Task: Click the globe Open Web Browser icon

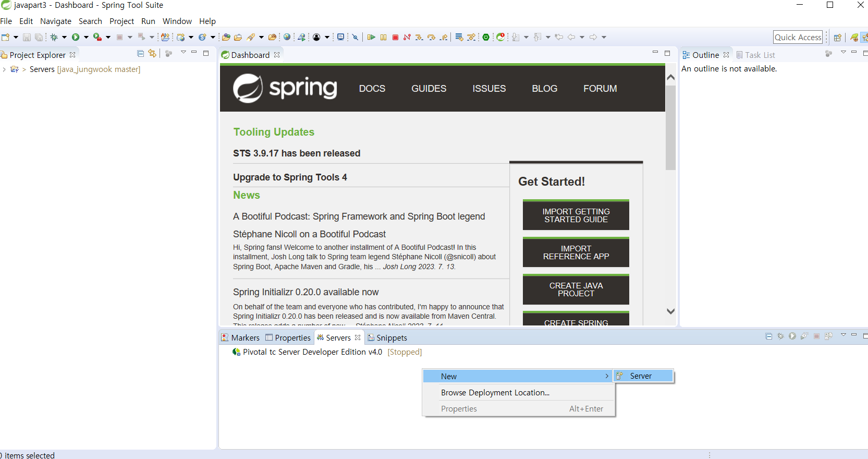Action: 287,37
